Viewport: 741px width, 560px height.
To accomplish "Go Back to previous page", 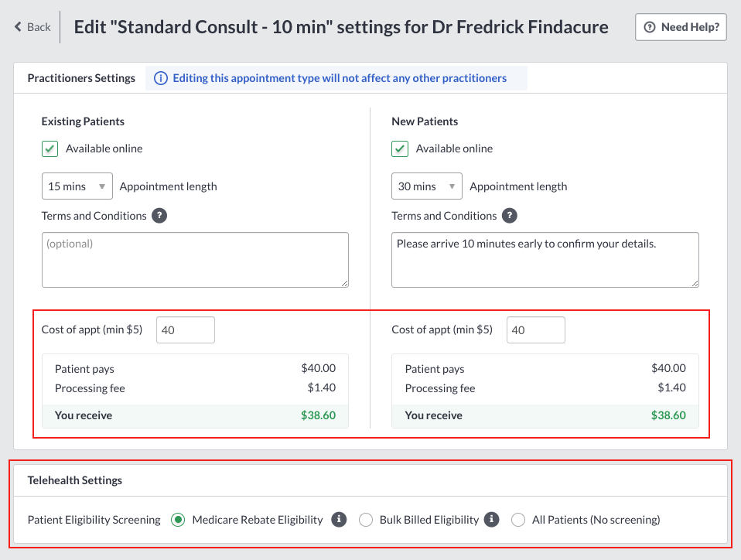I will (32, 27).
